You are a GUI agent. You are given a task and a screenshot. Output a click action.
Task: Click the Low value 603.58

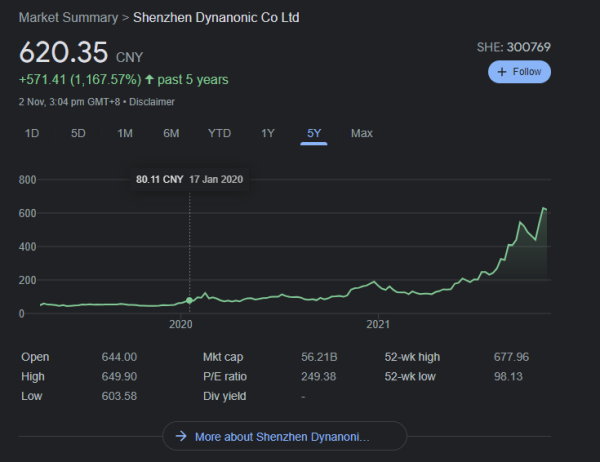coord(119,396)
